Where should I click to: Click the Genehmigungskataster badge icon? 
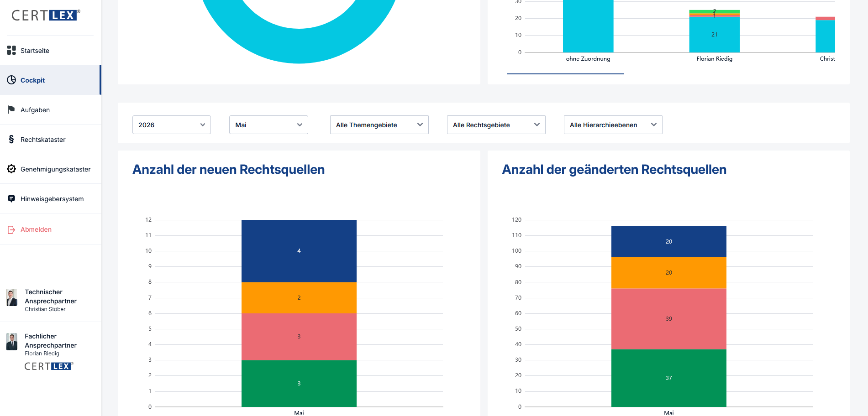(11, 169)
